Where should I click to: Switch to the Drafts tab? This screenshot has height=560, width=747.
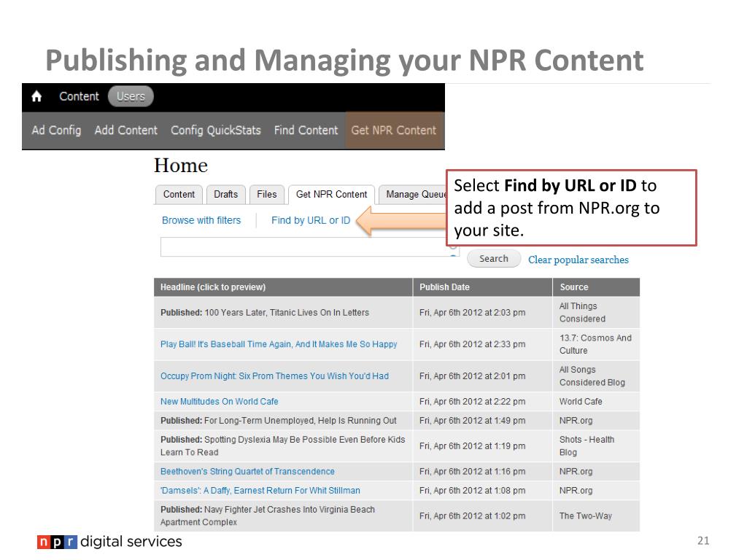tap(226, 195)
